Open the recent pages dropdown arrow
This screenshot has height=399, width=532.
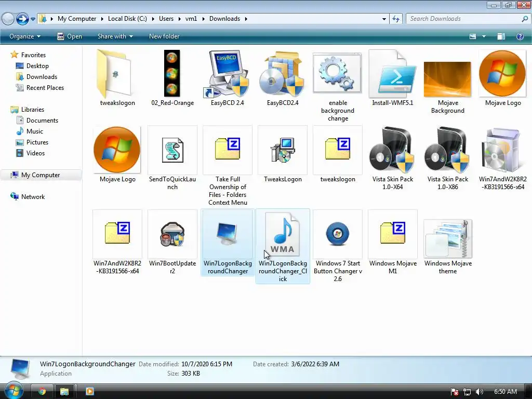pos(33,19)
